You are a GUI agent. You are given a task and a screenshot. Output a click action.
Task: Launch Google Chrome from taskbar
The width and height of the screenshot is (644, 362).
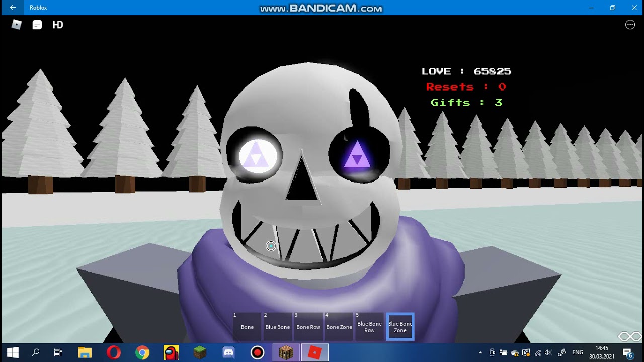point(142,353)
